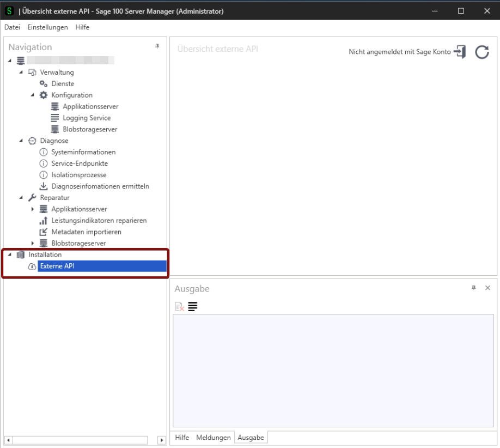
Task: Click the server root node icon
Action: [21, 60]
